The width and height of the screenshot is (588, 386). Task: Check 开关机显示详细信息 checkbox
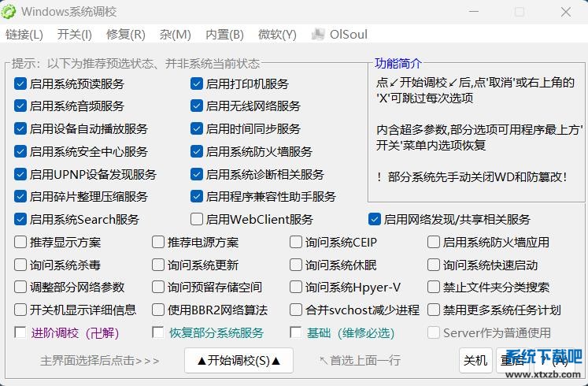pyautogui.click(x=20, y=310)
